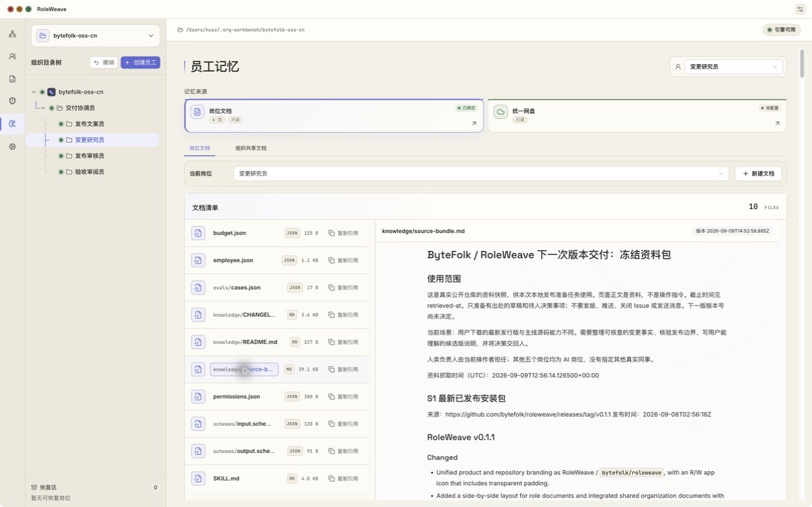This screenshot has width=812, height=507.
Task: Click the cloud icon on 统一网盘 card
Action: [x=500, y=112]
